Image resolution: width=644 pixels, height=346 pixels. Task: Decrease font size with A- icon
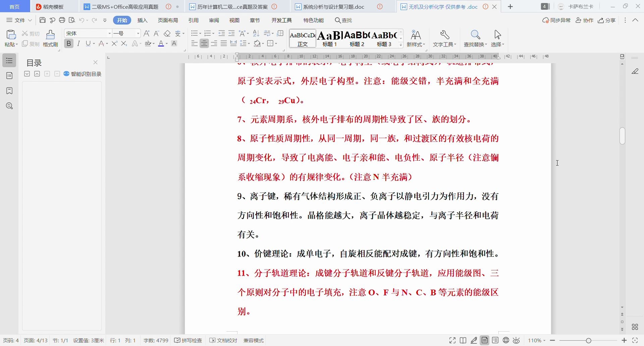pos(156,34)
